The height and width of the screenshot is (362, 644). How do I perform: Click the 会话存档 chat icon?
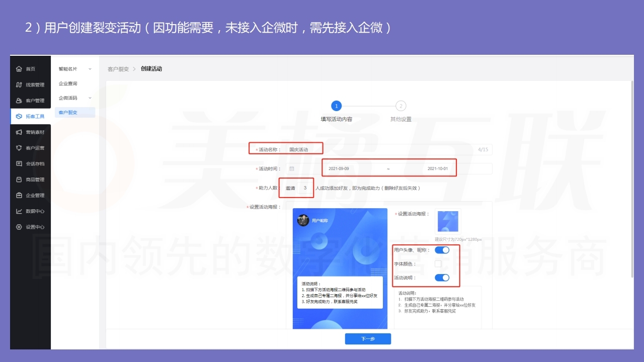(19, 163)
